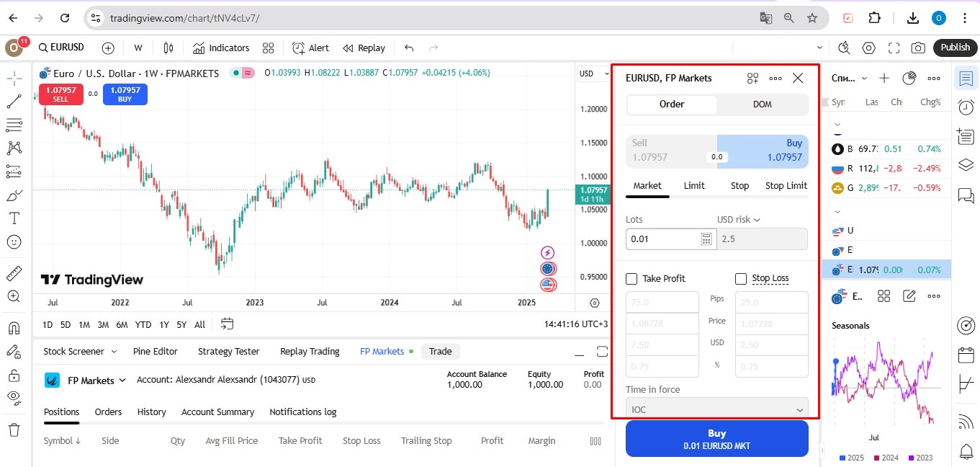Bookmark this page with star icon

pos(812,18)
